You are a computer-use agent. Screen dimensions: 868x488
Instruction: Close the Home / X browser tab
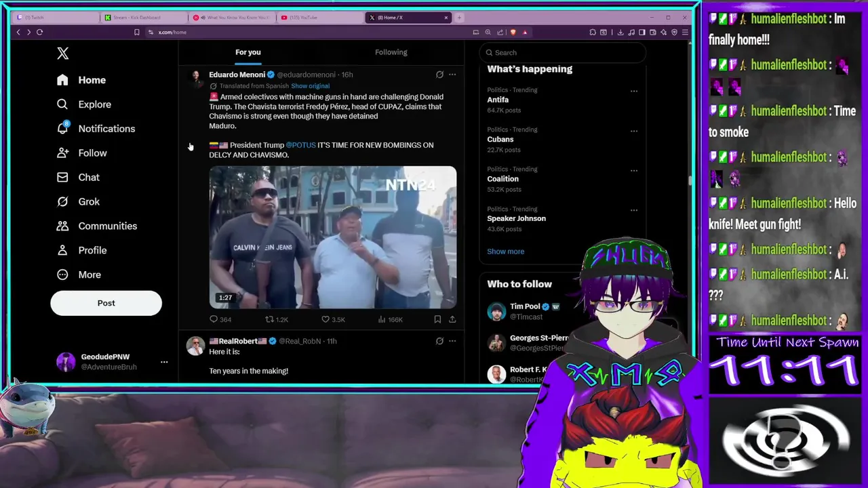446,18
